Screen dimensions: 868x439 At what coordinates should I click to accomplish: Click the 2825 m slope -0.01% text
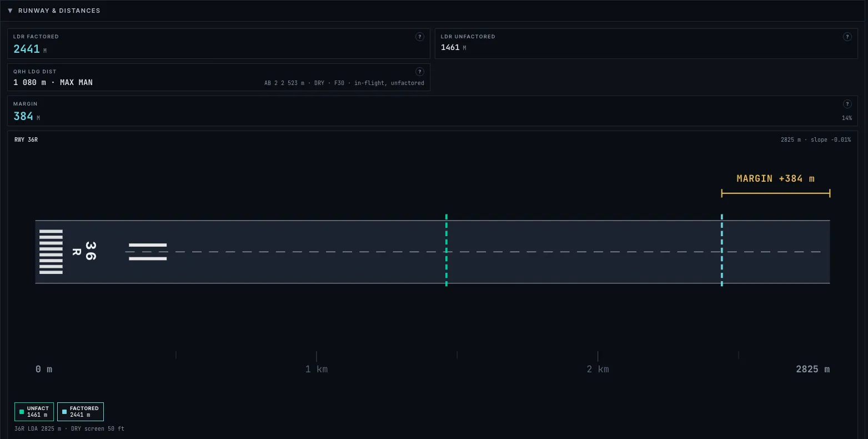816,139
